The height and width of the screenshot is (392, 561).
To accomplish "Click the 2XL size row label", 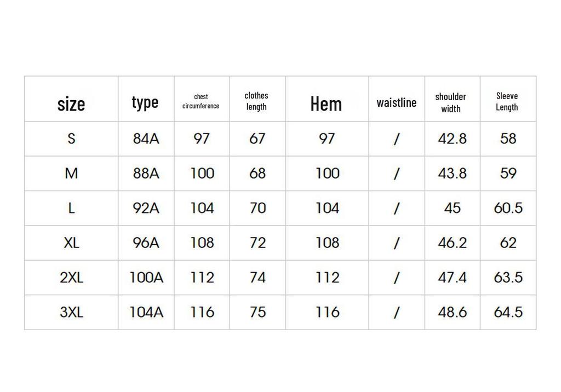I will click(72, 278).
